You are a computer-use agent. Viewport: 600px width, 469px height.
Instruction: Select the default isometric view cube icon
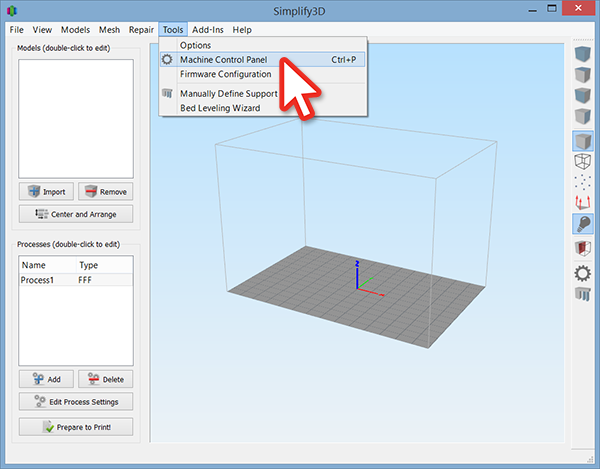[583, 54]
